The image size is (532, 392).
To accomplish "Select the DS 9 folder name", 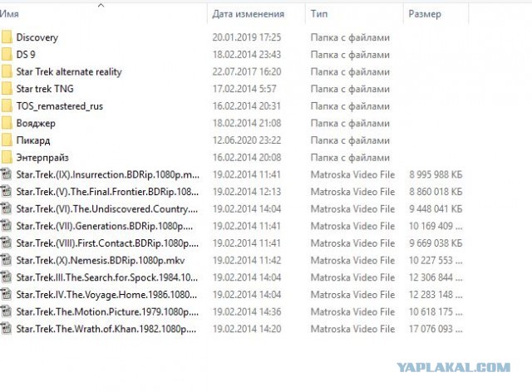I will [26, 54].
